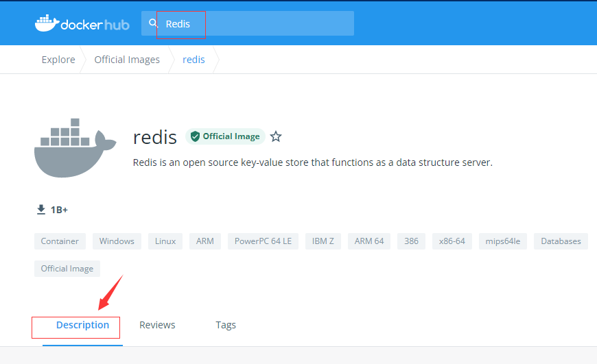Image resolution: width=597 pixels, height=364 pixels.
Task: Pick the x86-64 chip
Action: (x=452, y=241)
